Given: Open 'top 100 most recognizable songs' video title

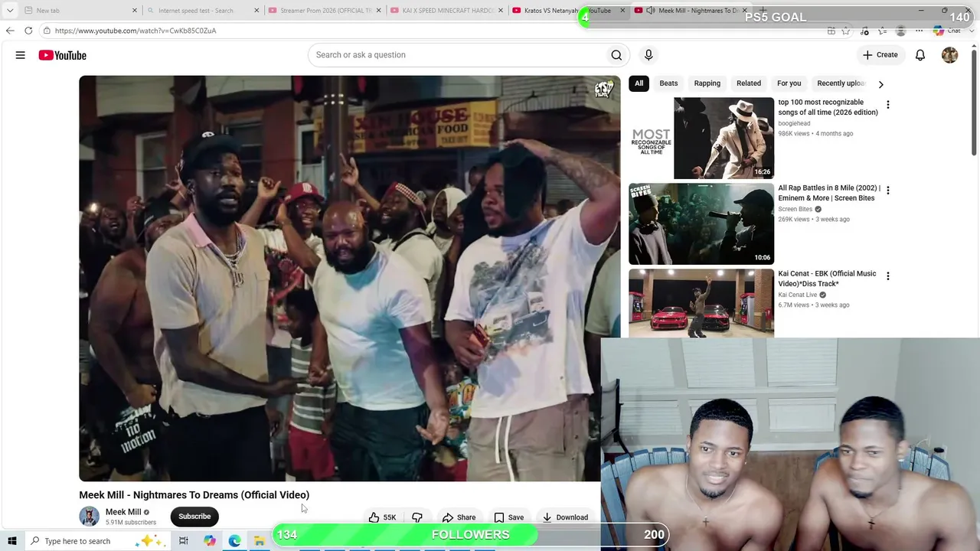Looking at the screenshot, I should coord(828,107).
